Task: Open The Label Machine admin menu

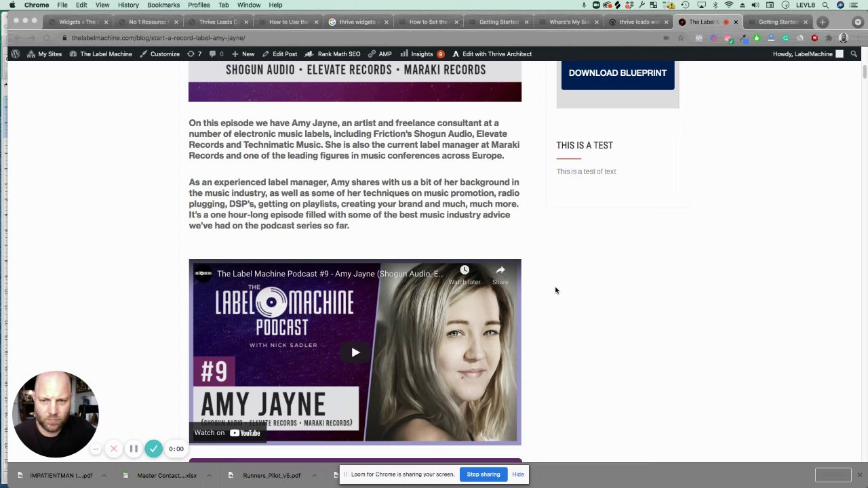Action: tap(100, 54)
